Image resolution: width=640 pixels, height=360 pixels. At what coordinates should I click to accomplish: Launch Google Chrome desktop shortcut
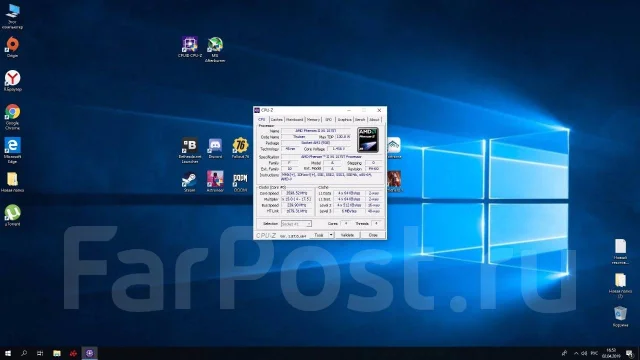point(12,116)
